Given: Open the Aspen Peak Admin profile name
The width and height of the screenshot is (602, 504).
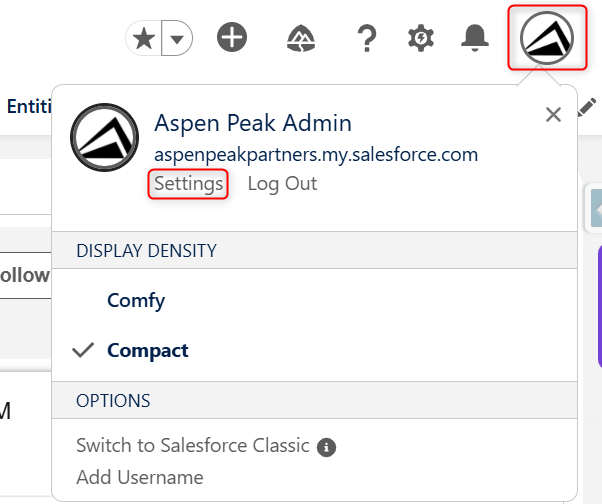Looking at the screenshot, I should pyautogui.click(x=253, y=123).
